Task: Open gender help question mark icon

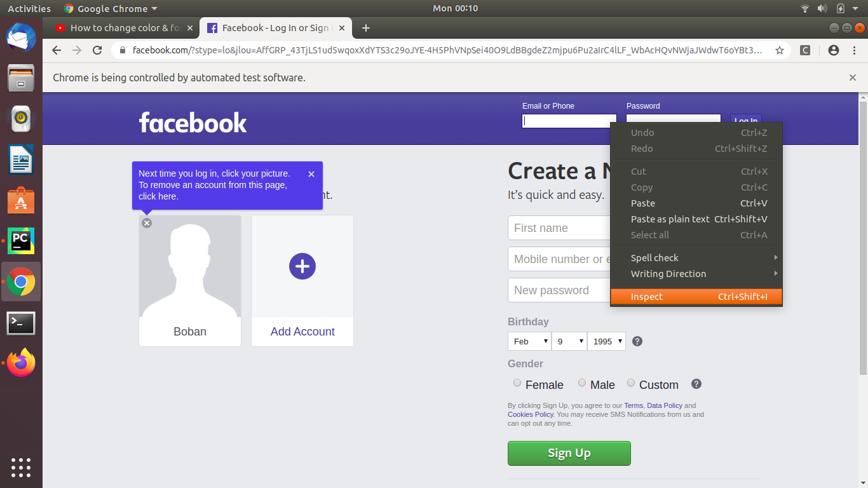Action: (x=696, y=384)
